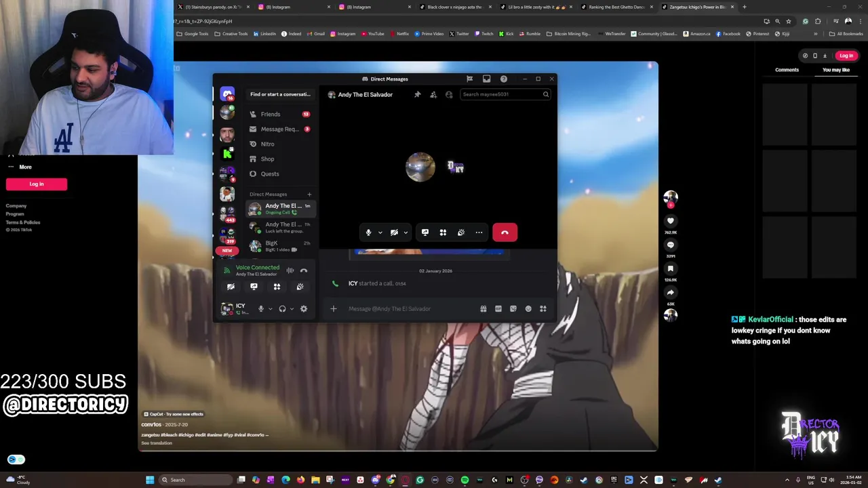Image resolution: width=868 pixels, height=488 pixels.
Task: Disconnect from voice in Voice Connected panel
Action: 304,270
